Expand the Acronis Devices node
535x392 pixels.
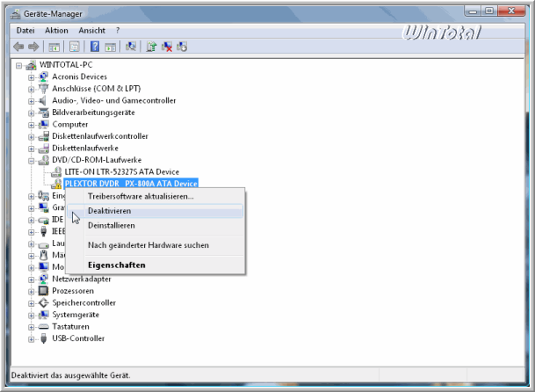[x=31, y=77]
